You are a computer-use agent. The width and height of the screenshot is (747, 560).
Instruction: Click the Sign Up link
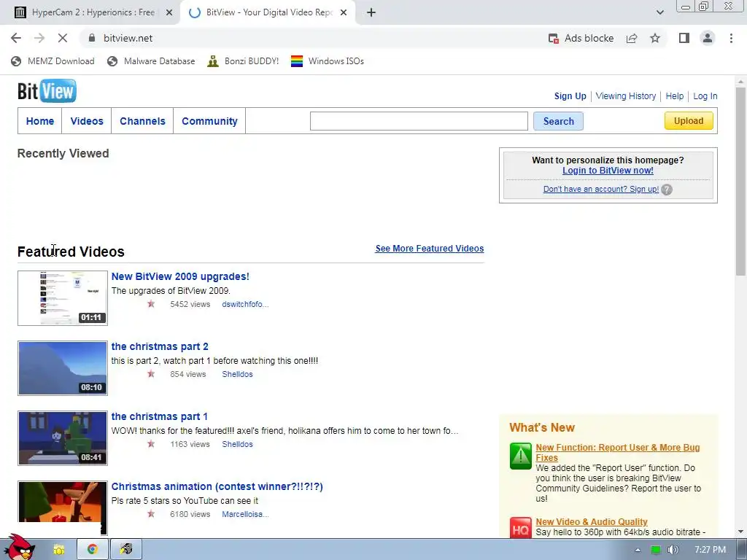(x=570, y=96)
